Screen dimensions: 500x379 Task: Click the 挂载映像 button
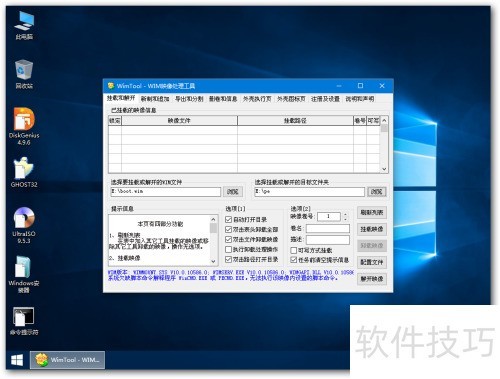click(x=372, y=229)
